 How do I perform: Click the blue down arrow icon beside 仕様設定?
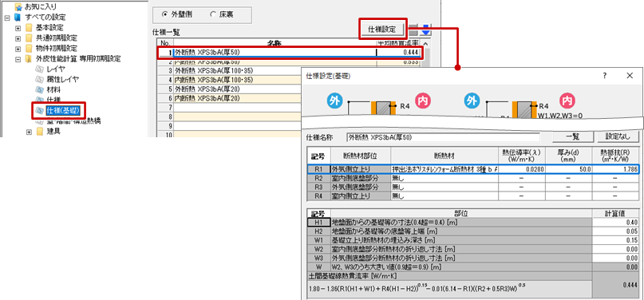[426, 30]
